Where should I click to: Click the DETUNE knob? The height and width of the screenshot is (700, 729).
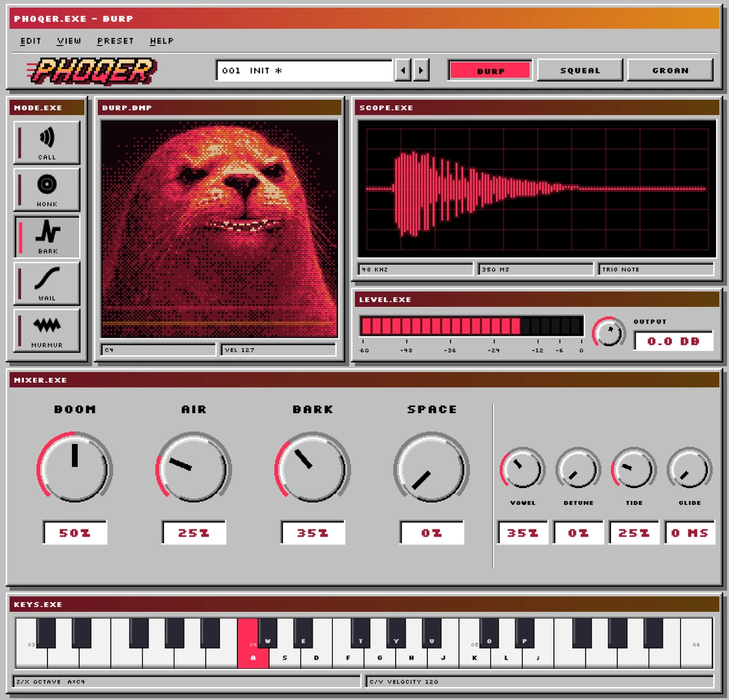click(x=579, y=468)
